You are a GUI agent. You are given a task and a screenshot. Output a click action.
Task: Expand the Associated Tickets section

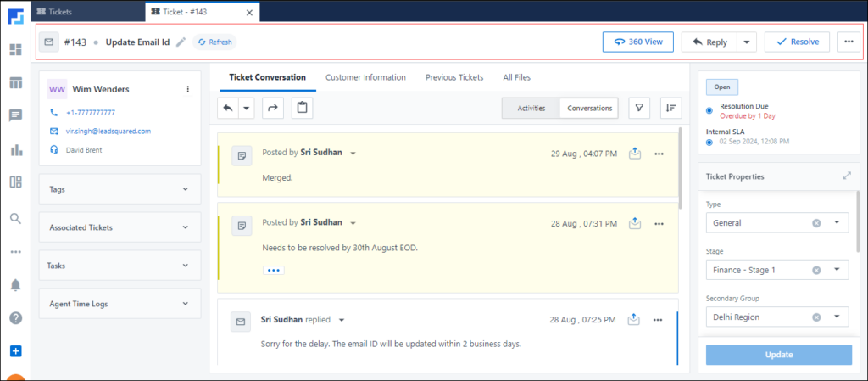120,227
